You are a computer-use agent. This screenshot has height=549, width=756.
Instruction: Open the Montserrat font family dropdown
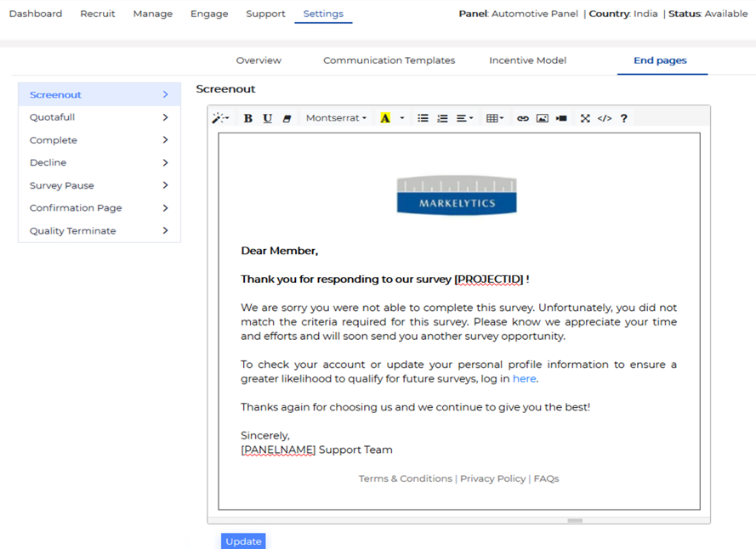[336, 119]
